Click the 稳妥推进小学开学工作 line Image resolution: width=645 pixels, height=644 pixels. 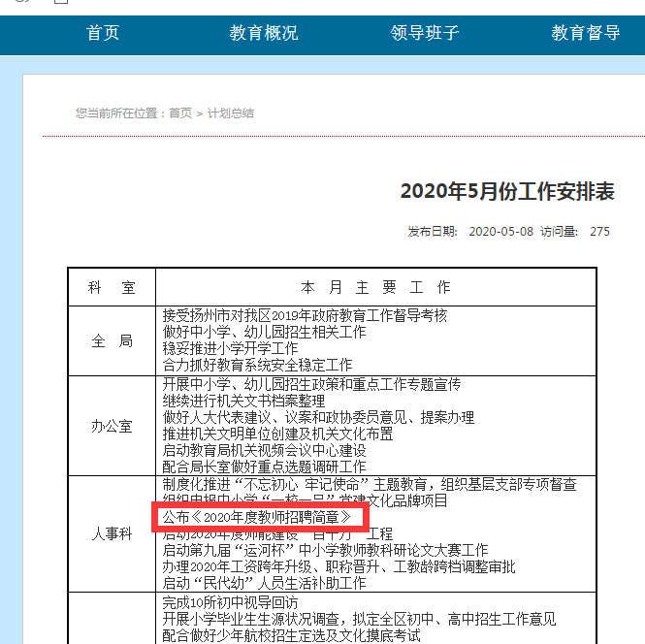point(230,348)
